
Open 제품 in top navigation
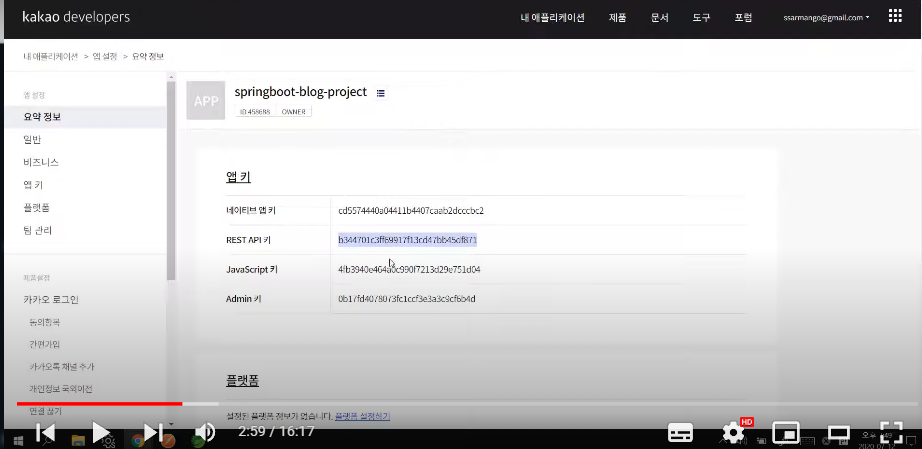click(x=617, y=17)
